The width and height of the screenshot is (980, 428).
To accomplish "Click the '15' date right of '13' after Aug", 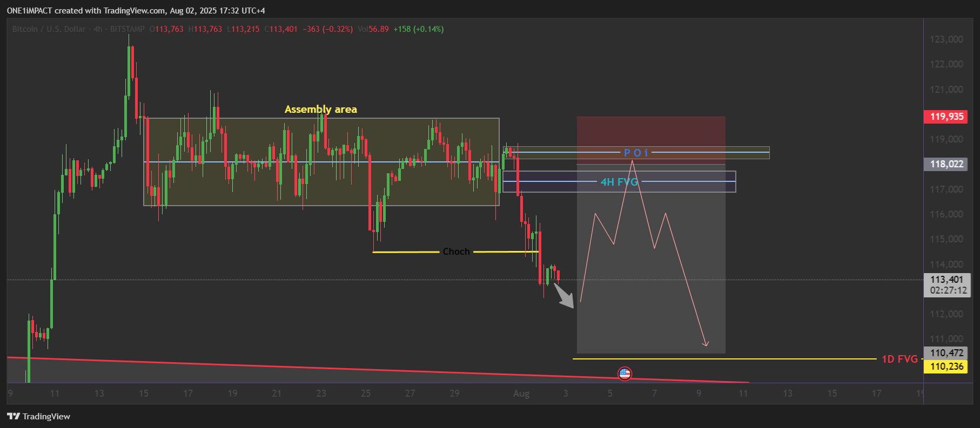I will click(x=832, y=393).
